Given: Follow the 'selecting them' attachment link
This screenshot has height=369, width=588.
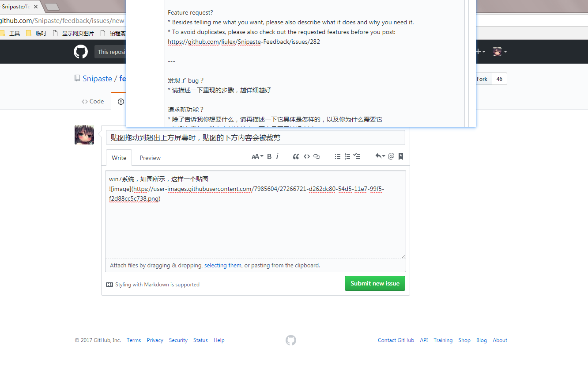Looking at the screenshot, I should pyautogui.click(x=222, y=265).
